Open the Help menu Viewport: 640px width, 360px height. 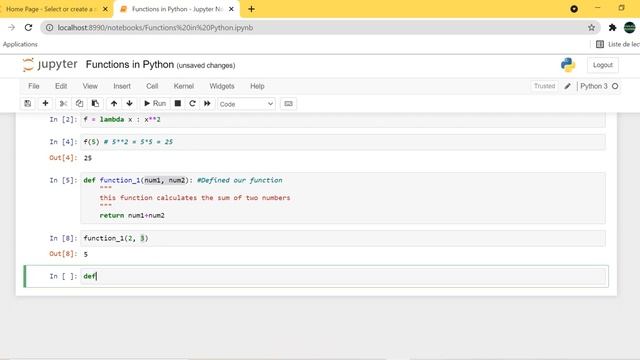[257, 86]
